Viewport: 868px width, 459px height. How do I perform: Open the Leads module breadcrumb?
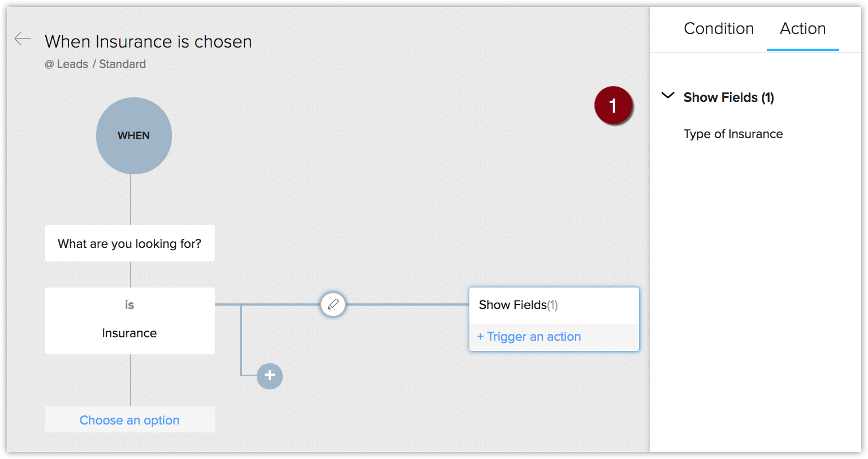[72, 65]
